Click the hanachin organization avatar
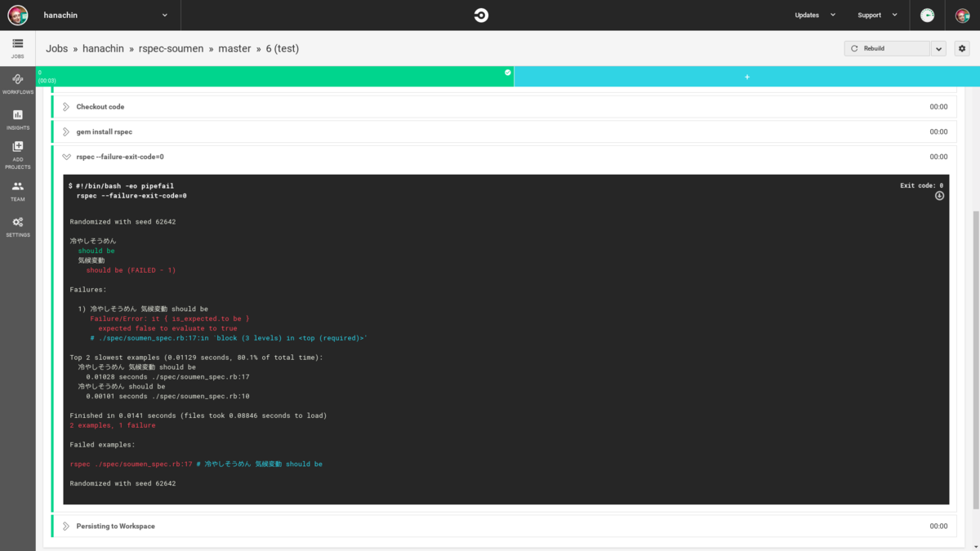 pos(18,15)
